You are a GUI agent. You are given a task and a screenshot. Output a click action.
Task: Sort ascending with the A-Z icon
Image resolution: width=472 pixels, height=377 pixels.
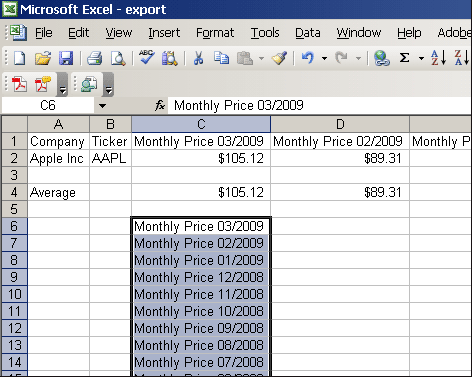[438, 58]
